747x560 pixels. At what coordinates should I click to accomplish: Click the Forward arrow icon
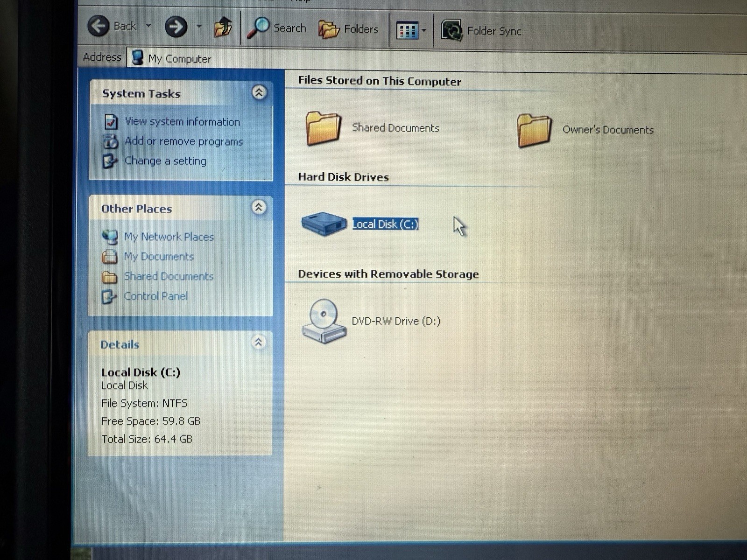[x=176, y=27]
